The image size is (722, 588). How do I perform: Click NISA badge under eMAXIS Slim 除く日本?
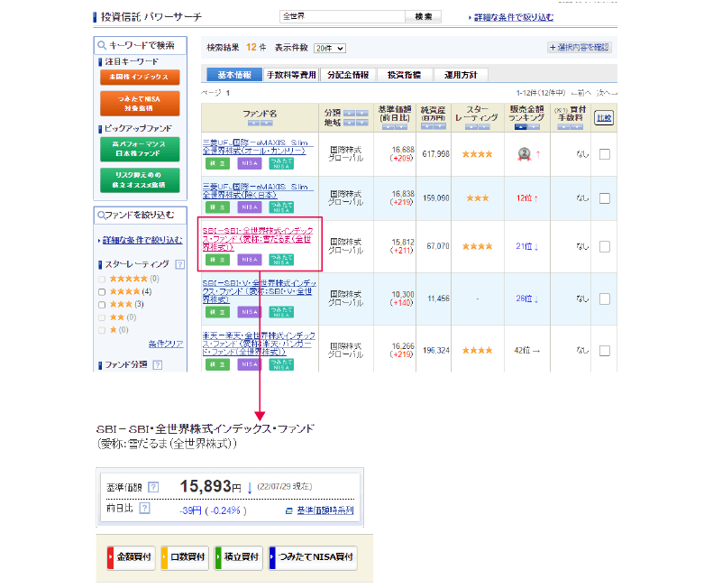tap(250, 207)
